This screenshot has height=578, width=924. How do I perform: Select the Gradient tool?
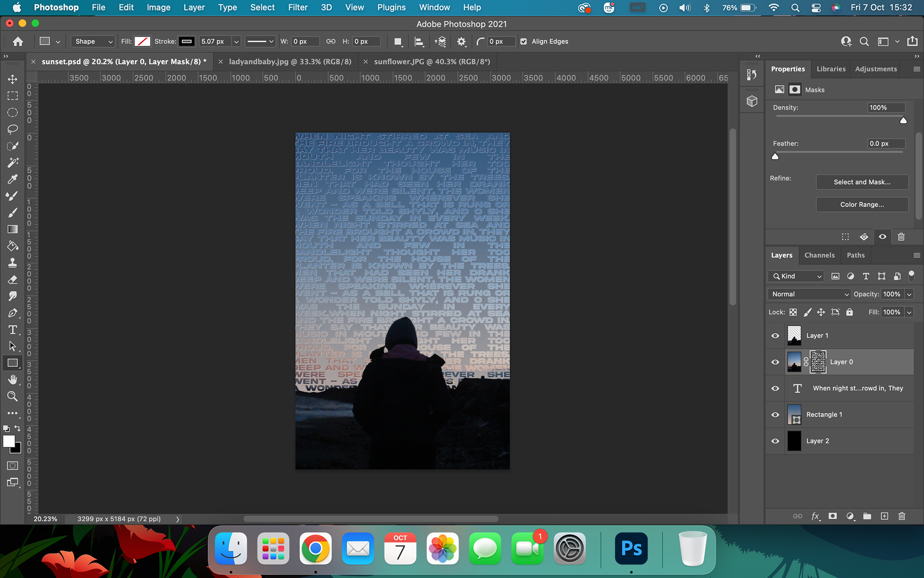pyautogui.click(x=13, y=229)
